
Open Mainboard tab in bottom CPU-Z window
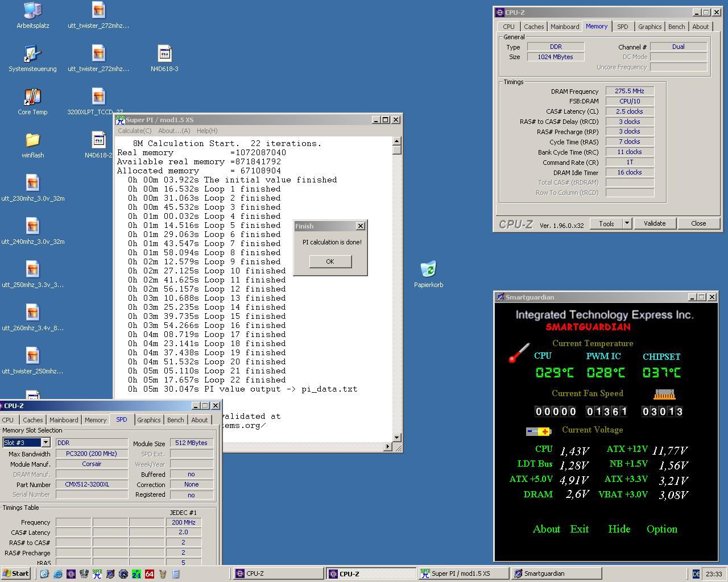pyautogui.click(x=64, y=420)
